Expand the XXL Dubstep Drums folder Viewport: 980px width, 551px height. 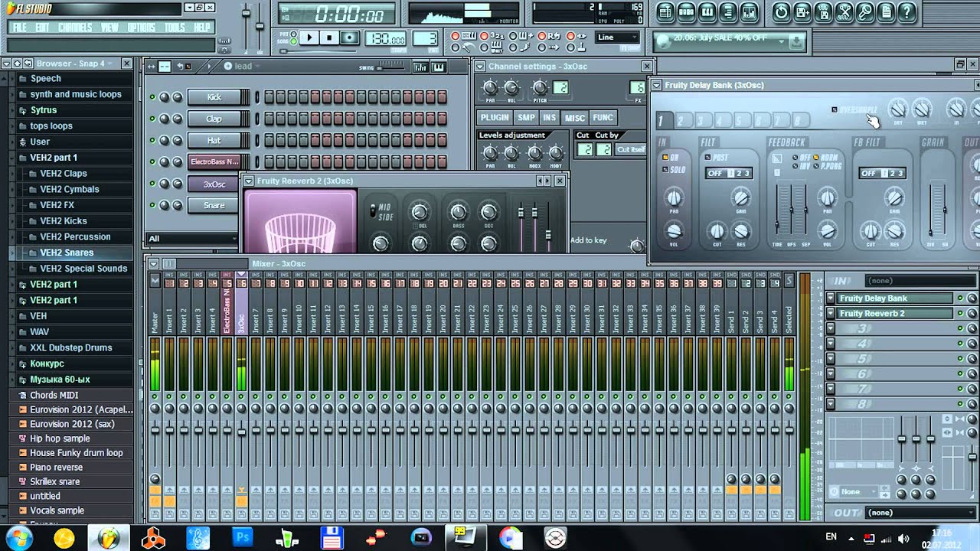[x=70, y=347]
